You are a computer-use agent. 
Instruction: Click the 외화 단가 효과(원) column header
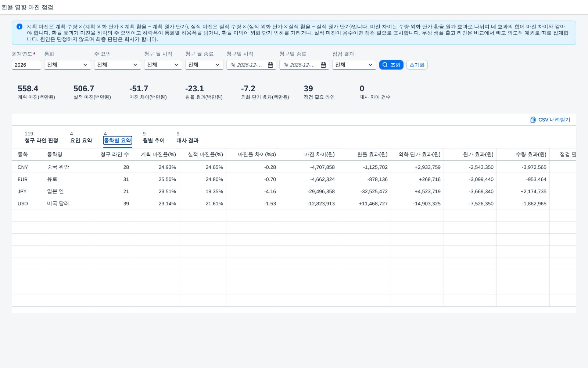click(417, 155)
